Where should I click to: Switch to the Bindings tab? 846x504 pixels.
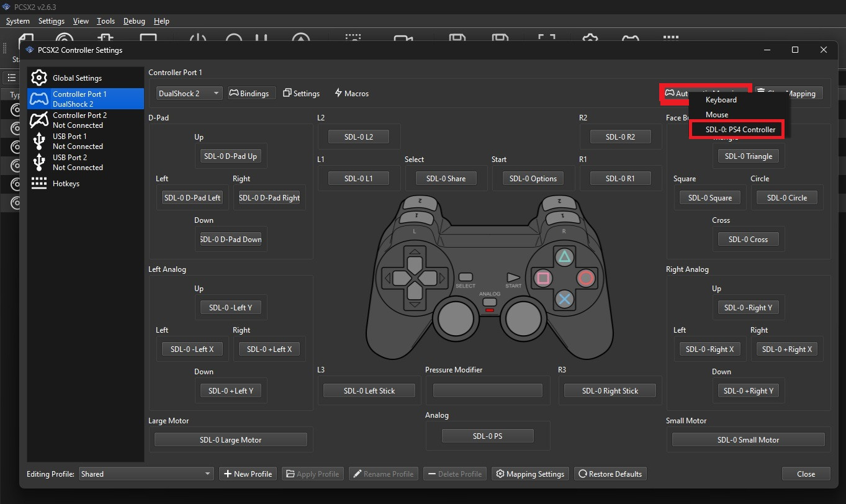[251, 93]
